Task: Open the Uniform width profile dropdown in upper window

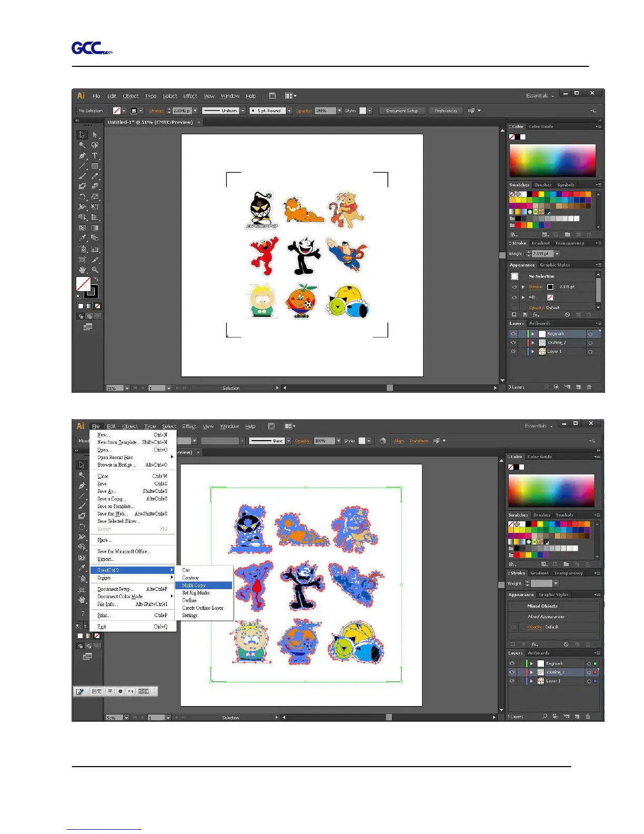Action: coord(243,111)
